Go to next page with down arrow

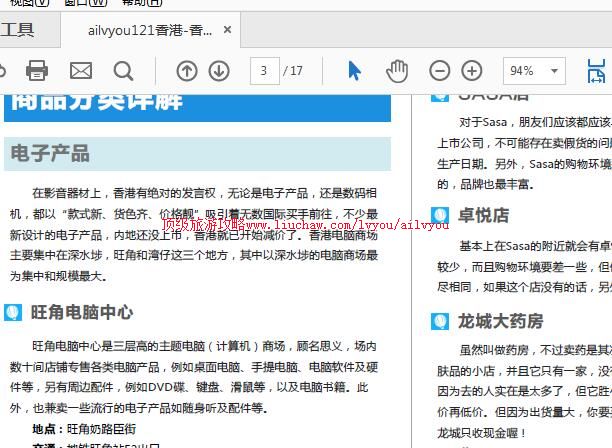coord(219,70)
